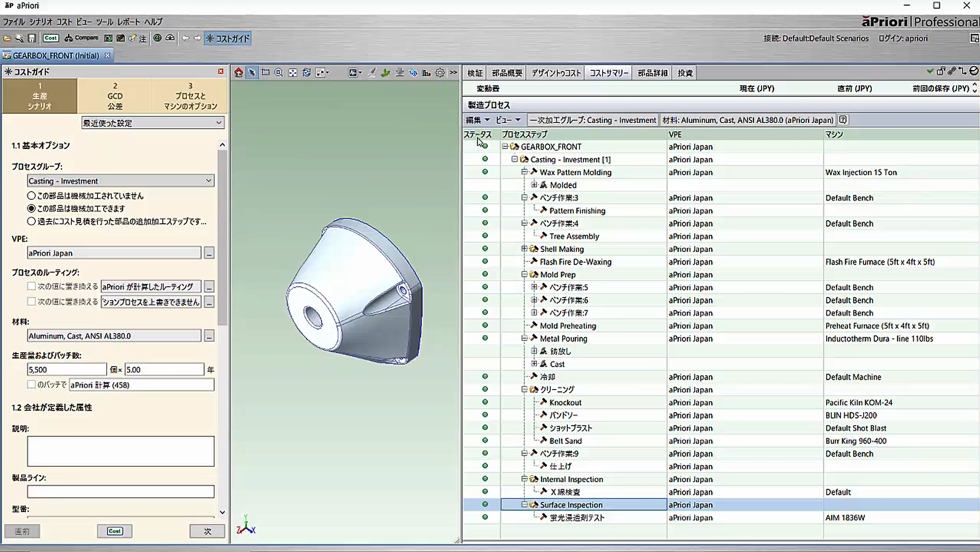Open プロセスグループ Casting - Investment dropdown

coord(121,181)
